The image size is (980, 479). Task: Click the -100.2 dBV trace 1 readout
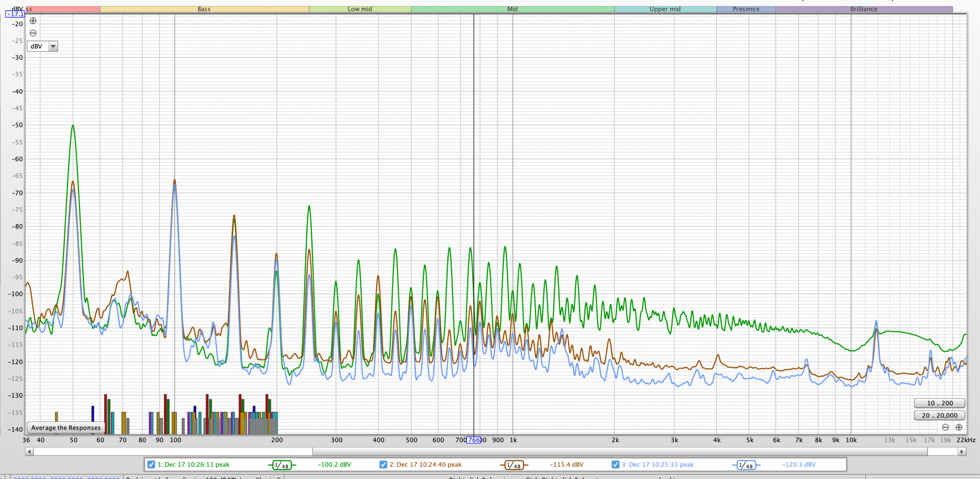click(334, 465)
